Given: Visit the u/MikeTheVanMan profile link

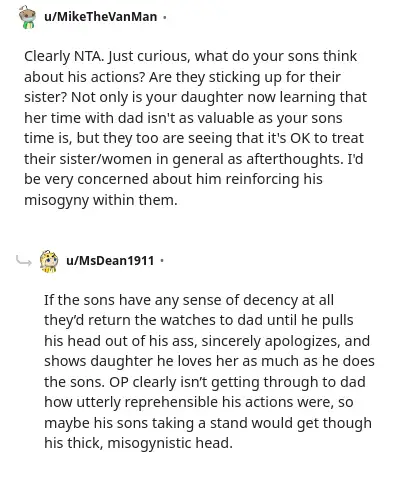Looking at the screenshot, I should (100, 17).
